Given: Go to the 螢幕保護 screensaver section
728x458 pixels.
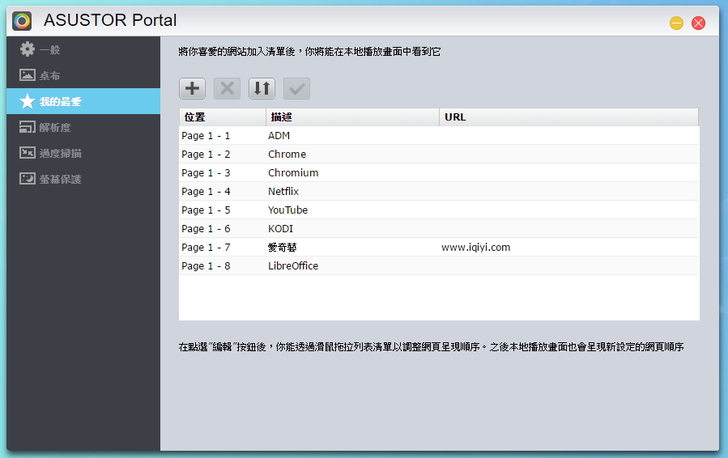Looking at the screenshot, I should [x=60, y=179].
